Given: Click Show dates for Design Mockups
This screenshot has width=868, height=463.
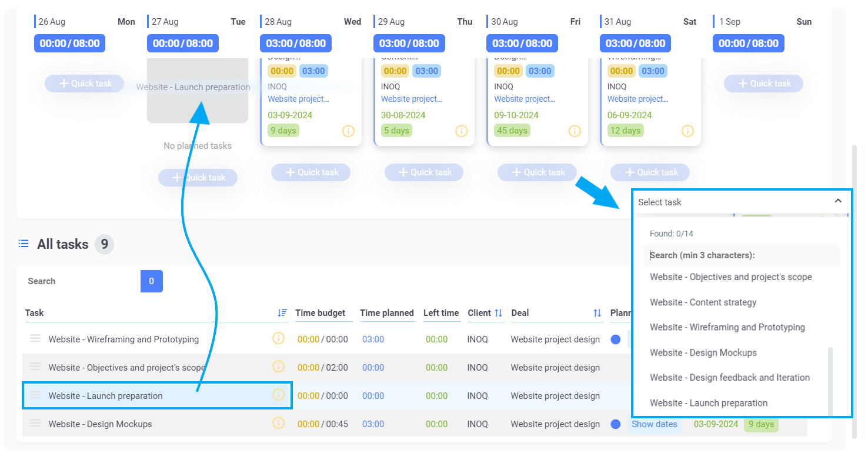Looking at the screenshot, I should point(654,424).
